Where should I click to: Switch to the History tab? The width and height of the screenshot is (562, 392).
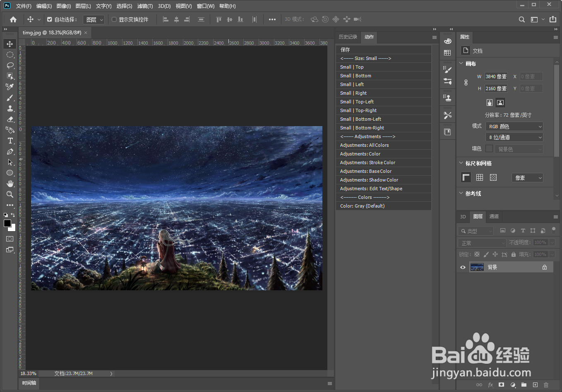click(x=348, y=37)
